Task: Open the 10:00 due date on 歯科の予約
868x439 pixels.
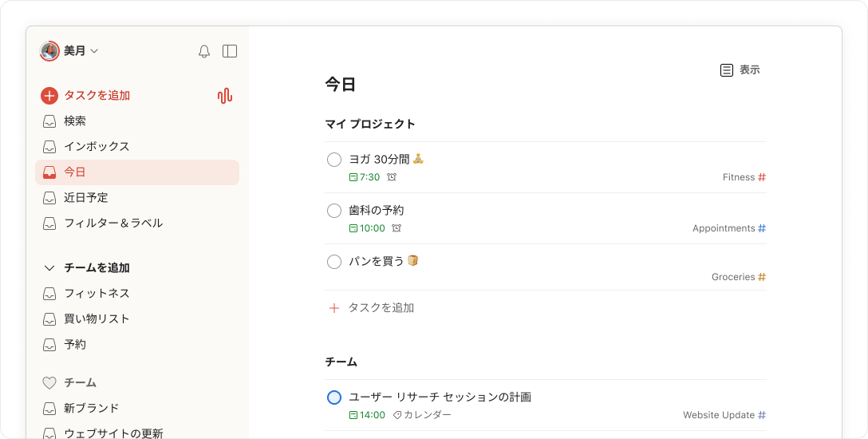Action: (368, 228)
